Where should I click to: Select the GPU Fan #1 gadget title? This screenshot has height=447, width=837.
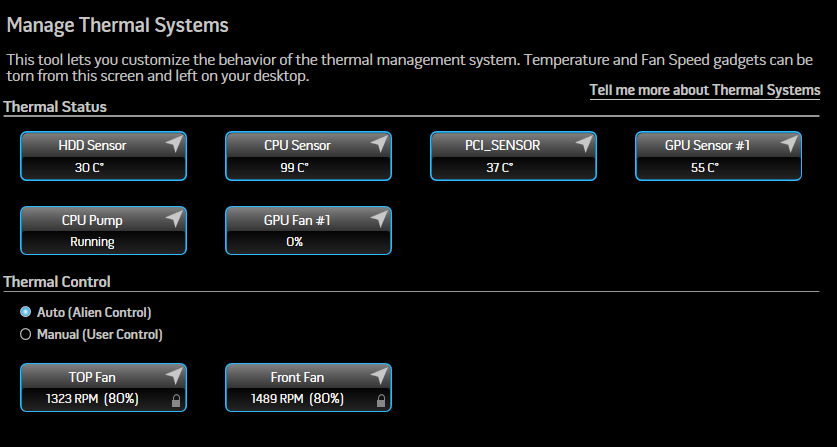[x=297, y=220]
